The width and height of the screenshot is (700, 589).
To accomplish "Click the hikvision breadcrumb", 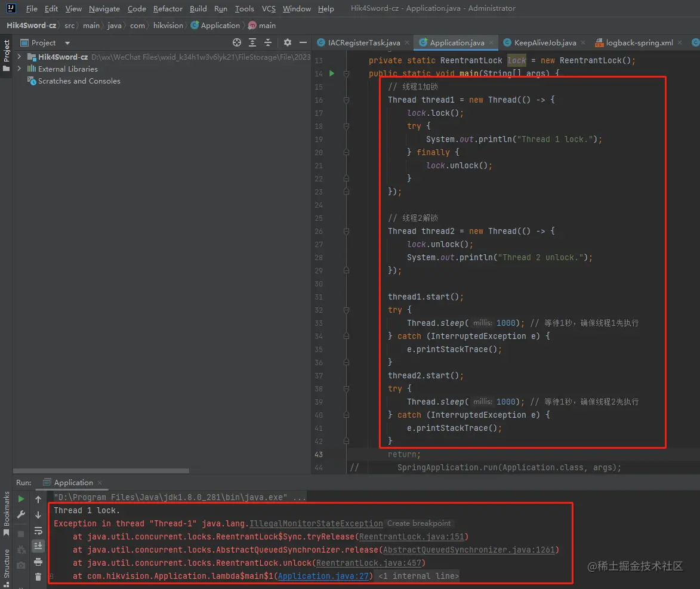I will pos(168,26).
